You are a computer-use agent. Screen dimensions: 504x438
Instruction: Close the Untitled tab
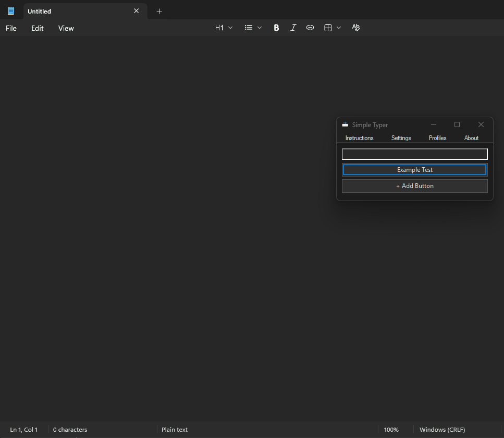coord(136,11)
